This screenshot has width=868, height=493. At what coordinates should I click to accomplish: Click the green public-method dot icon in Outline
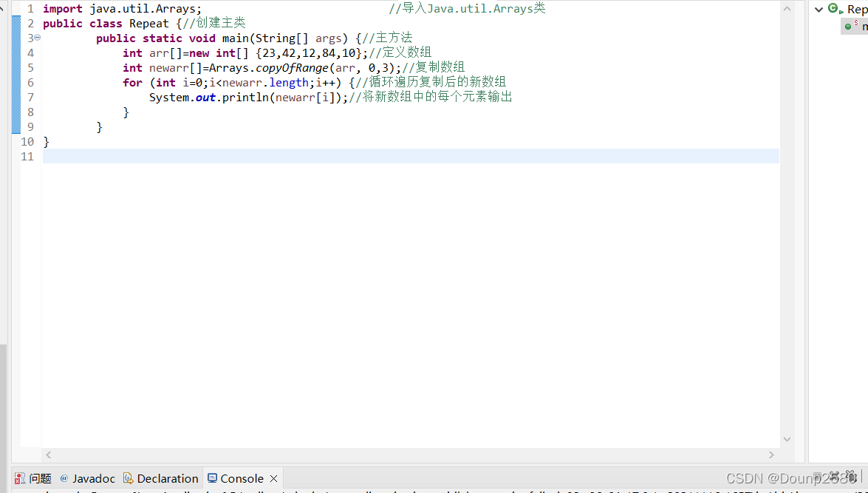848,26
